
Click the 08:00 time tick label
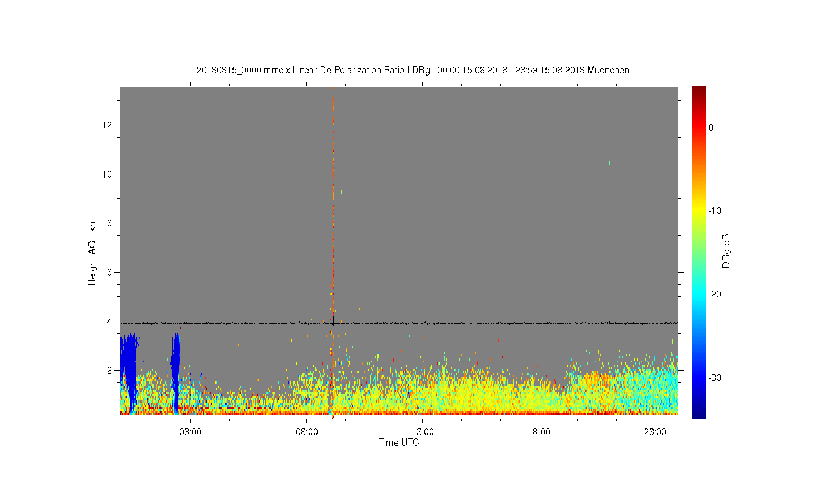pyautogui.click(x=307, y=432)
